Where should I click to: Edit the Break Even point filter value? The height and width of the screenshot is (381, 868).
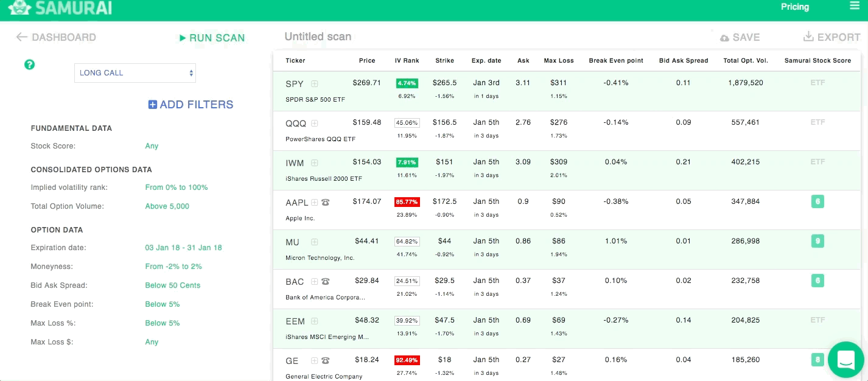(163, 304)
